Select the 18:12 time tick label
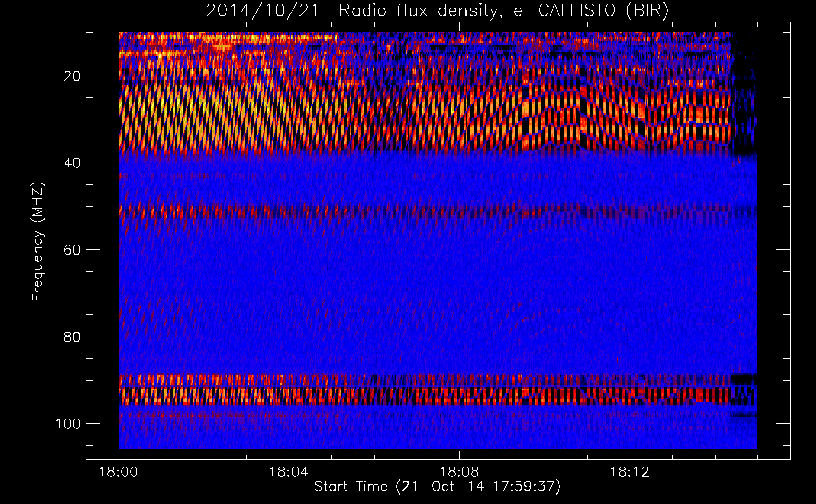 pos(630,472)
